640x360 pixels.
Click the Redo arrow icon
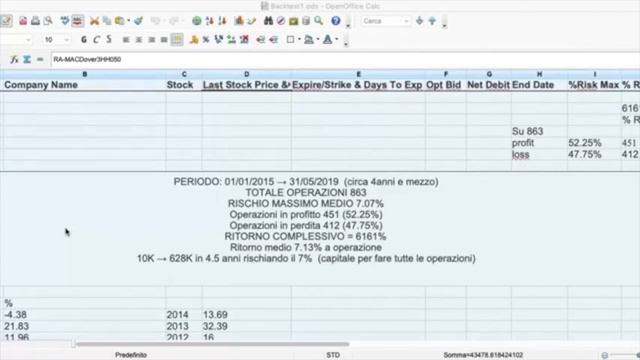[174, 21]
